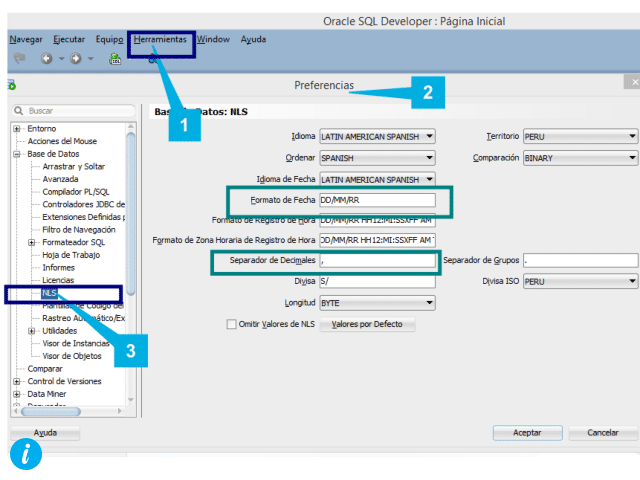This screenshot has width=640, height=480.
Task: Select Compilador PL/SQL tree item
Action: pyautogui.click(x=76, y=192)
